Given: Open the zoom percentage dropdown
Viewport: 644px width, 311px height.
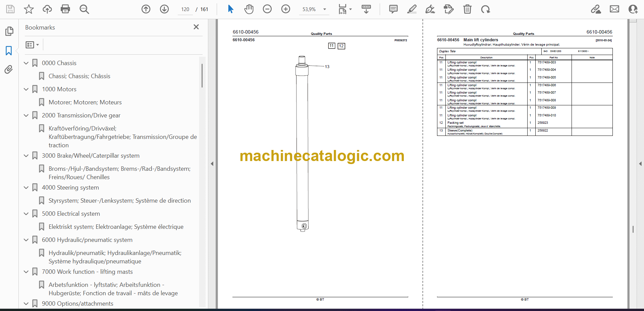Looking at the screenshot, I should (x=324, y=9).
